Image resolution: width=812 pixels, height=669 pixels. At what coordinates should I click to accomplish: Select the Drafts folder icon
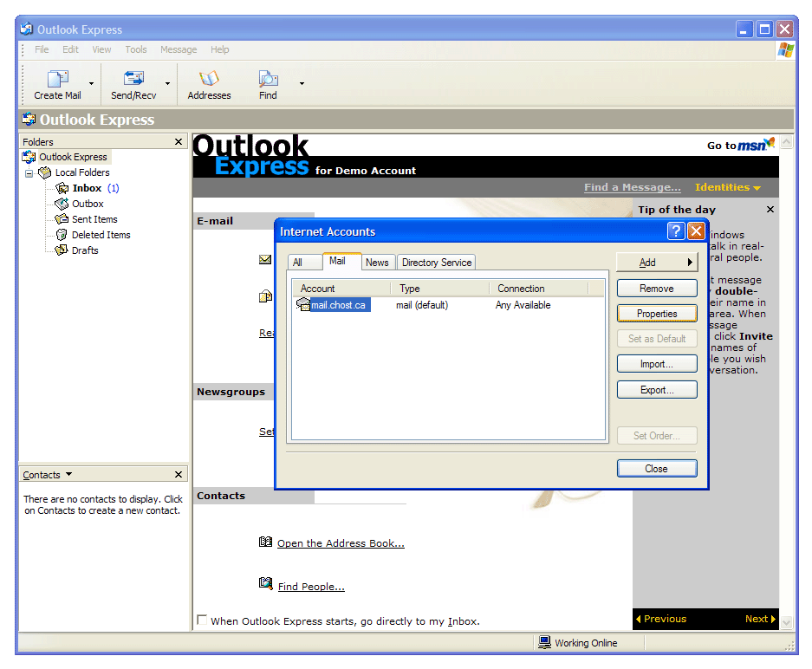pos(62,250)
